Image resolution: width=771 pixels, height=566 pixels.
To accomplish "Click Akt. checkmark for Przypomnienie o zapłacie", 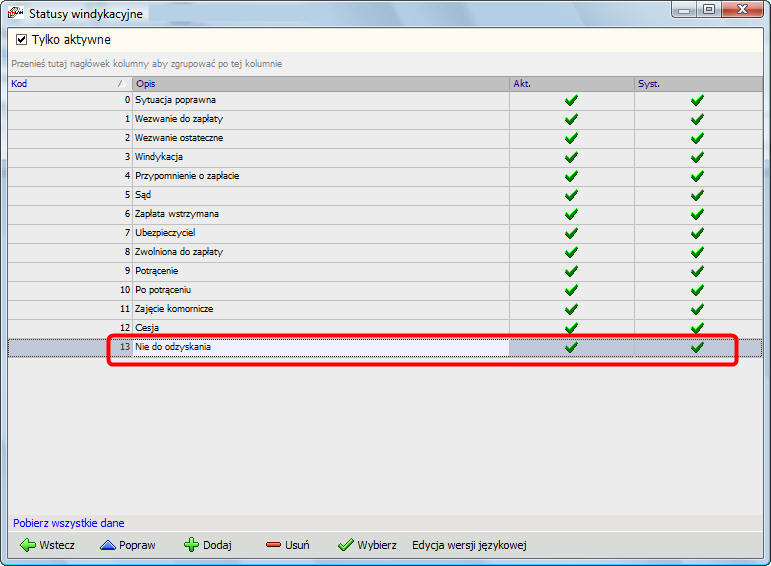I will coord(571,176).
